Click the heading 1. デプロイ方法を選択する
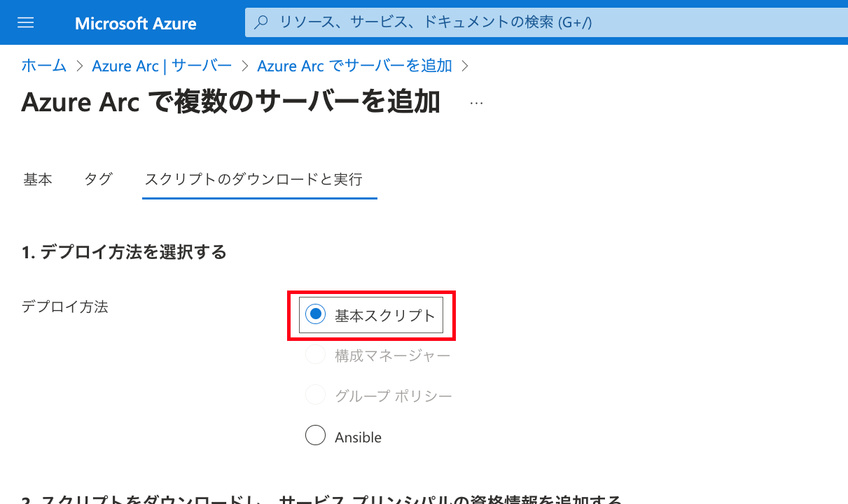 [125, 252]
